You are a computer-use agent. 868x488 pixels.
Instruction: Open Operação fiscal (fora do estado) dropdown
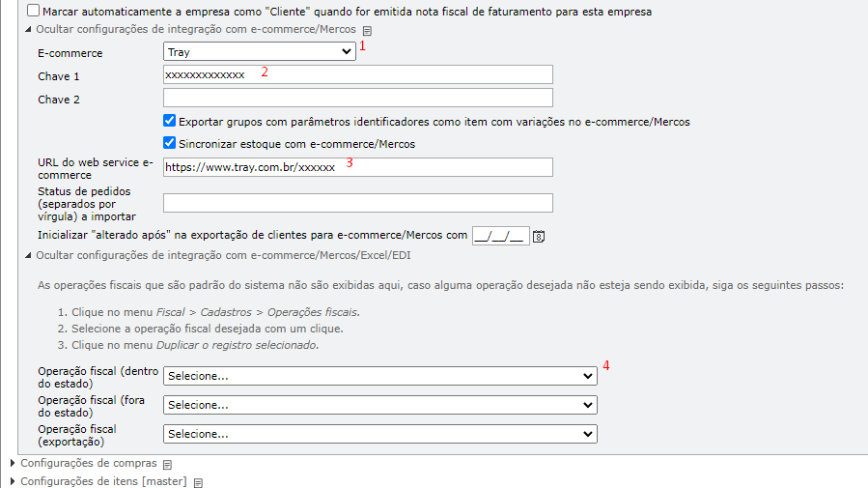click(379, 405)
